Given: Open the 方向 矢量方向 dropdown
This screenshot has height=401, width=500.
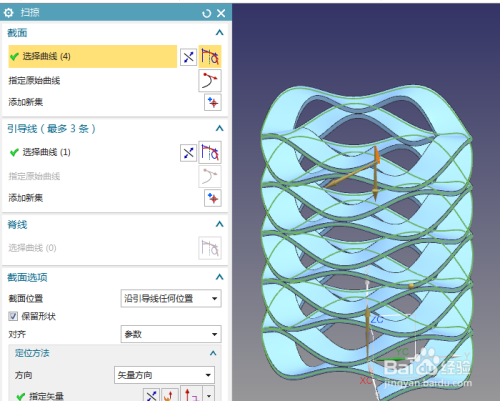Looking at the screenshot, I should coord(164,375).
